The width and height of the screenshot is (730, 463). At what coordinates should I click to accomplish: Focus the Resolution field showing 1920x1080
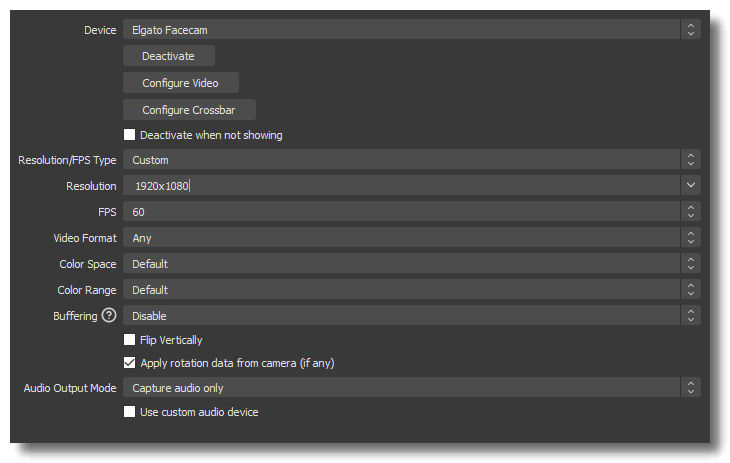401,185
